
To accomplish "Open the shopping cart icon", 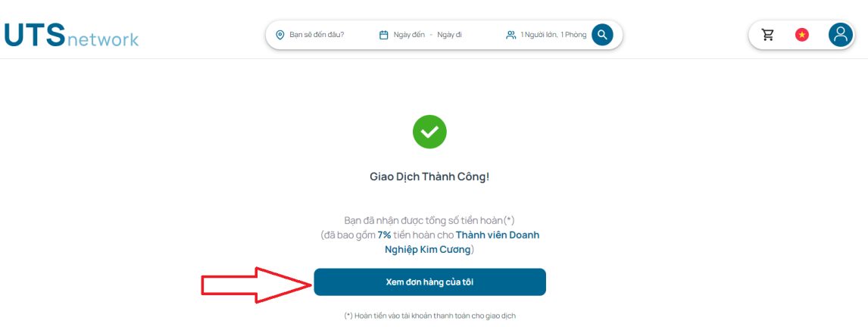I will (768, 35).
